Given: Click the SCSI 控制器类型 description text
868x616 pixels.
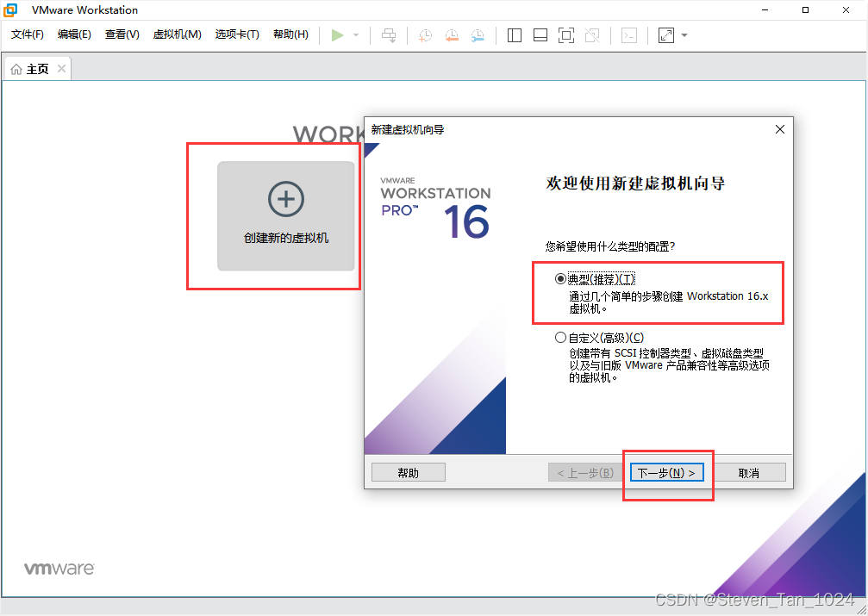Looking at the screenshot, I should (x=669, y=365).
